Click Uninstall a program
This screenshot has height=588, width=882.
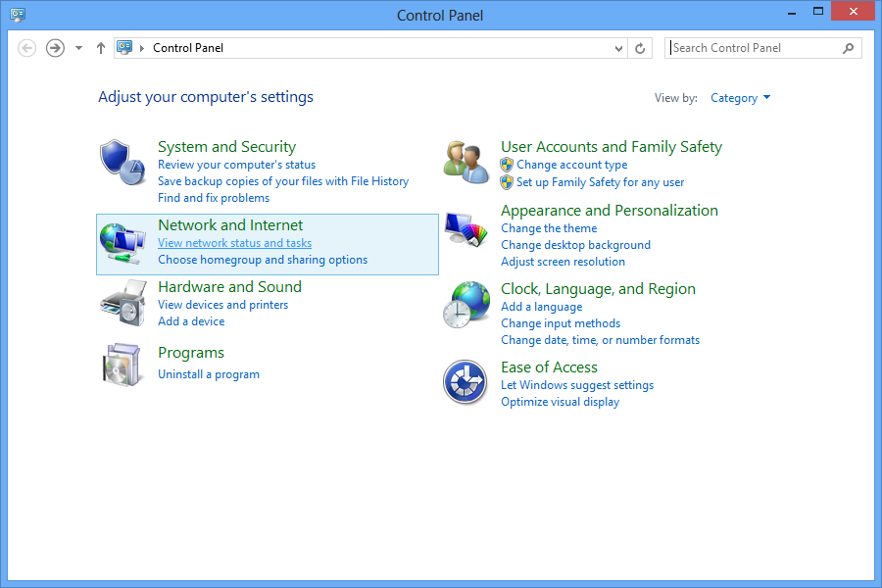(x=209, y=374)
